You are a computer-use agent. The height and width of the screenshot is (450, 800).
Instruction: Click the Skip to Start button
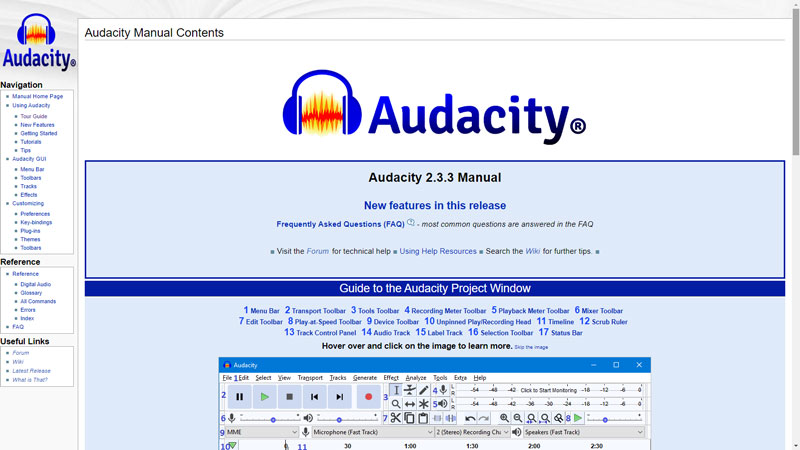pyautogui.click(x=314, y=397)
